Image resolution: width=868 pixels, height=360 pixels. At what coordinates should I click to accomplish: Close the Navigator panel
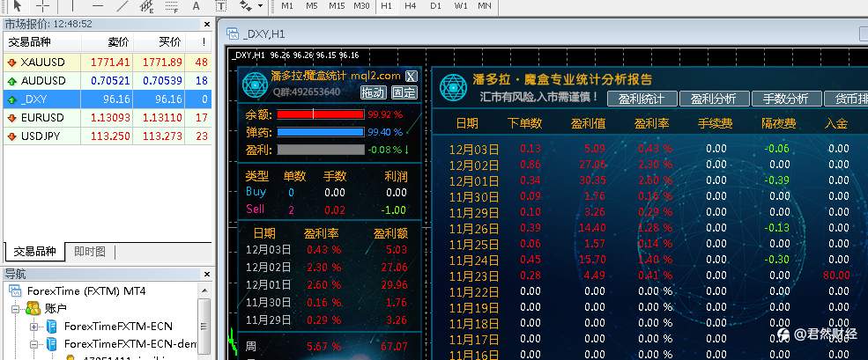[206, 275]
